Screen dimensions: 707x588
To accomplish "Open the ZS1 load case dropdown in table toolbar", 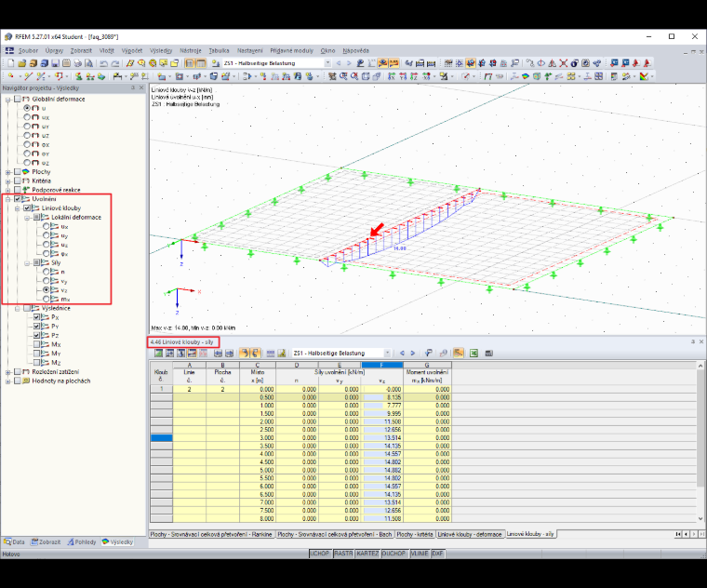I will pyautogui.click(x=387, y=353).
